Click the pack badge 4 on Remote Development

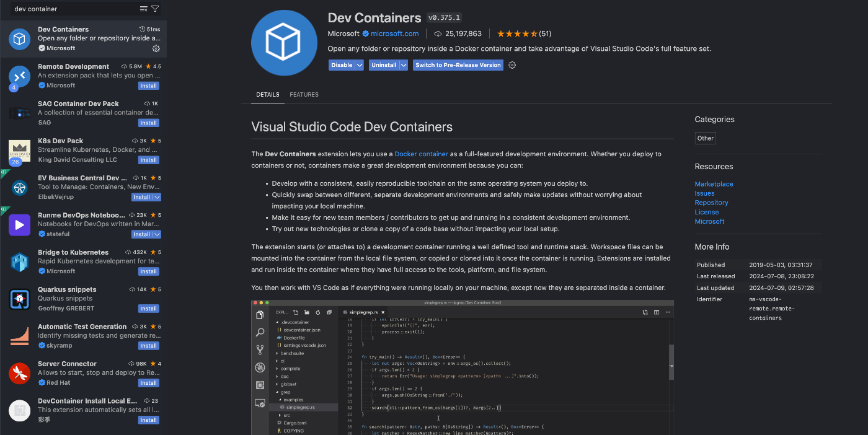point(14,87)
